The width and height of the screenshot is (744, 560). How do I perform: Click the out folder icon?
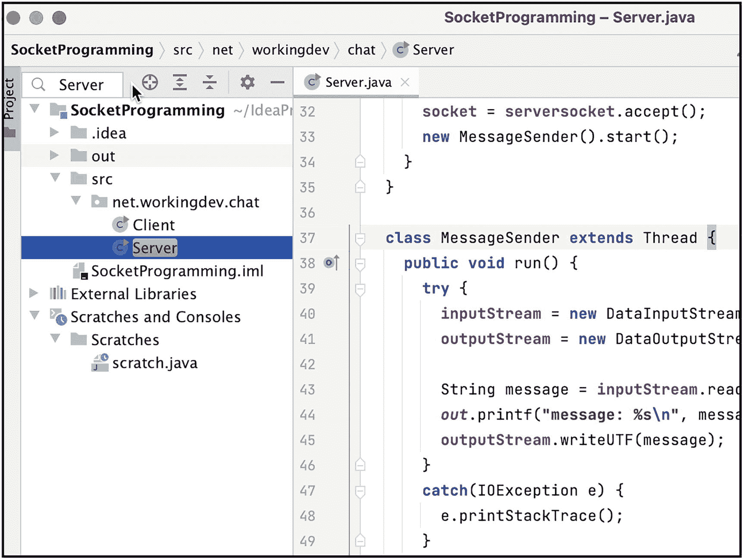(x=78, y=155)
